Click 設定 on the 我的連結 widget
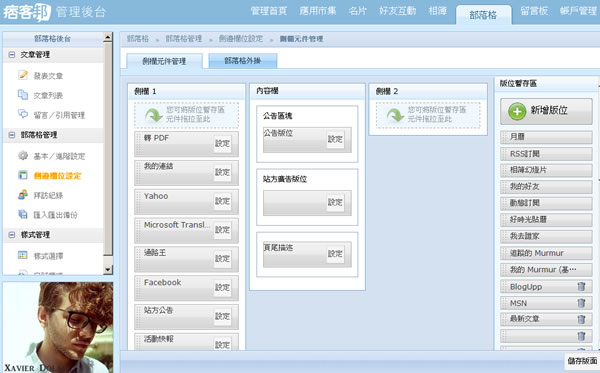The height and width of the screenshot is (373, 600). (x=222, y=172)
